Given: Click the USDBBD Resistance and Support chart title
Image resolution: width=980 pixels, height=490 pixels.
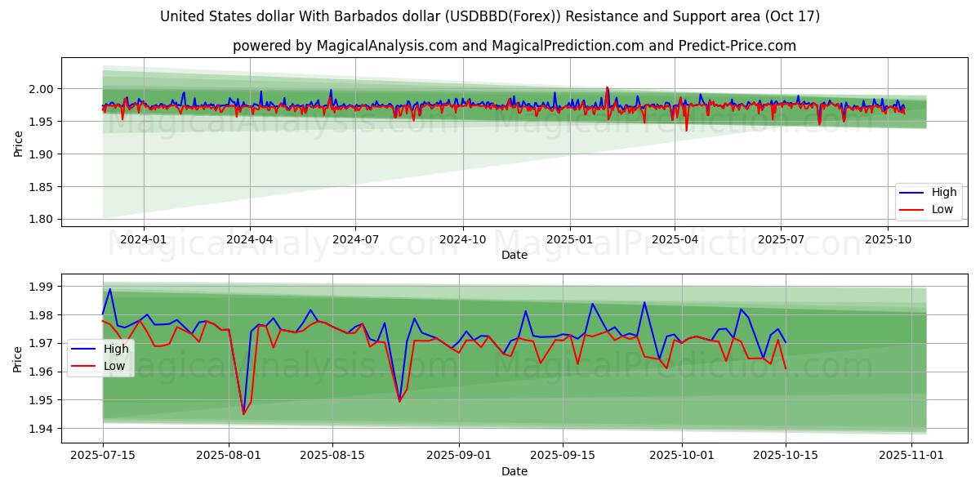Looking at the screenshot, I should pyautogui.click(x=490, y=16).
